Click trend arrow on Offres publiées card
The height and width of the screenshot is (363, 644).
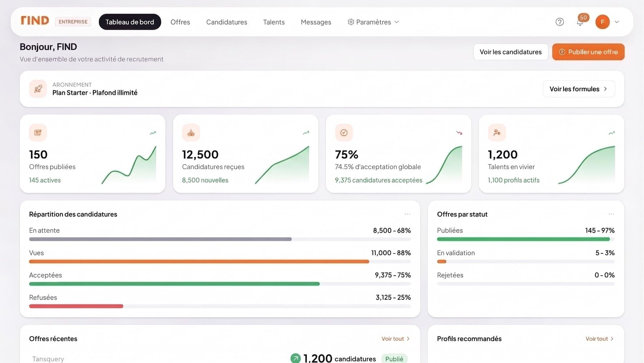[153, 133]
